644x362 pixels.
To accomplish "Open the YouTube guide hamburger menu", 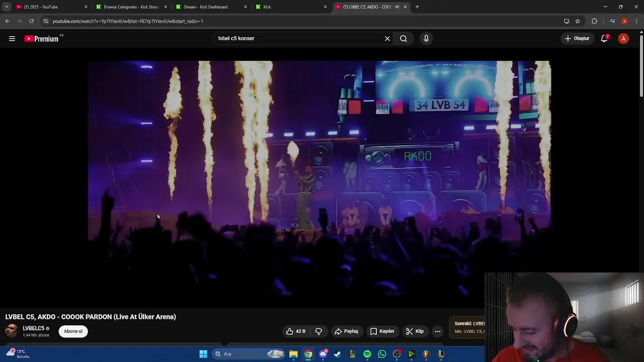I will pyautogui.click(x=12, y=39).
